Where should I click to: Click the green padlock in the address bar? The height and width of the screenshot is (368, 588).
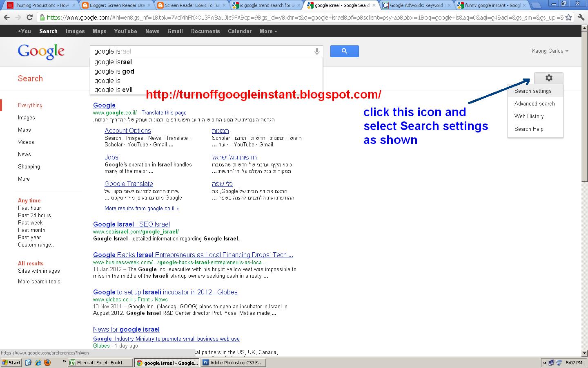[x=42, y=18]
